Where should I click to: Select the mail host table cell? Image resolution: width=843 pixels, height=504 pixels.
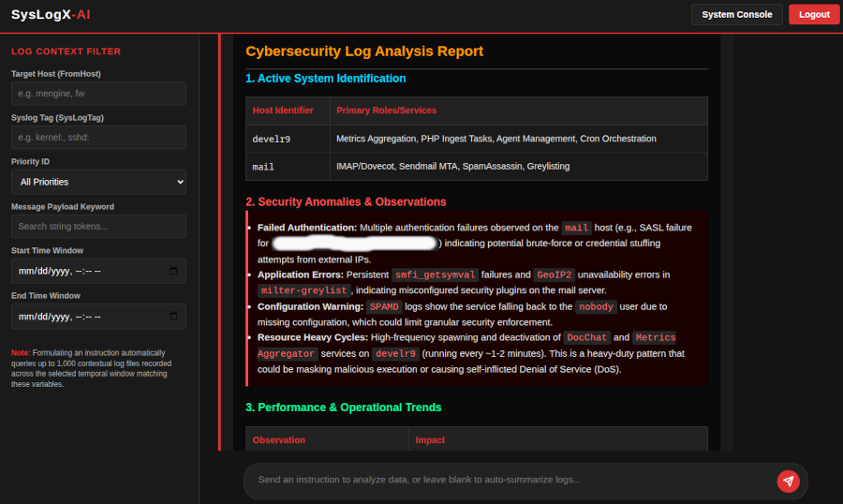click(288, 167)
